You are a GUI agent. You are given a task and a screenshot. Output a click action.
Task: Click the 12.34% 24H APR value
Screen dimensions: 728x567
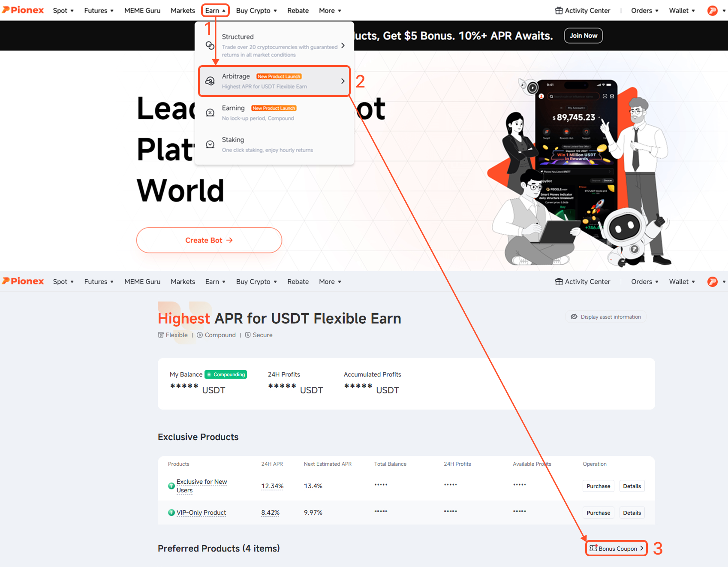pyautogui.click(x=272, y=486)
